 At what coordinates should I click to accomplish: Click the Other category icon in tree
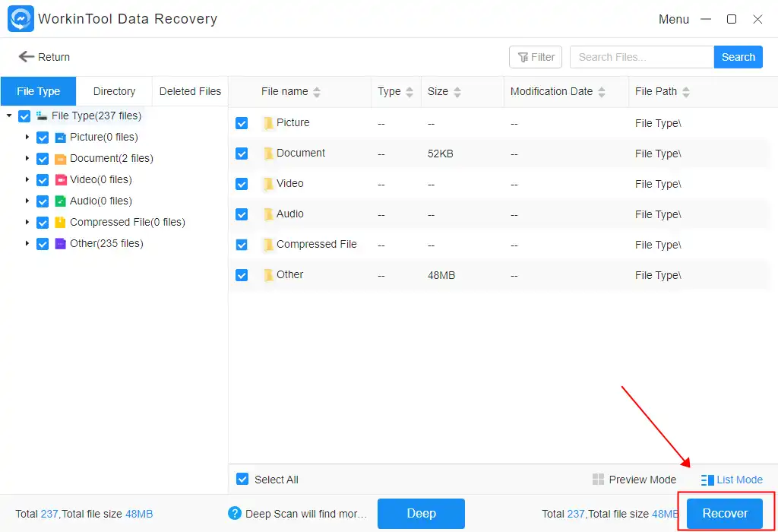tap(61, 244)
